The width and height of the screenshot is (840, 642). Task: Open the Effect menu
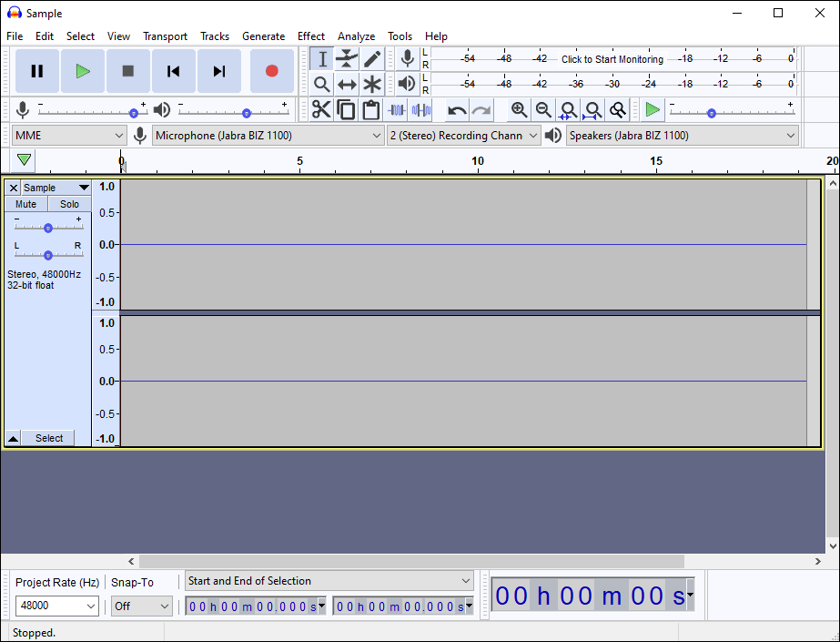(311, 36)
